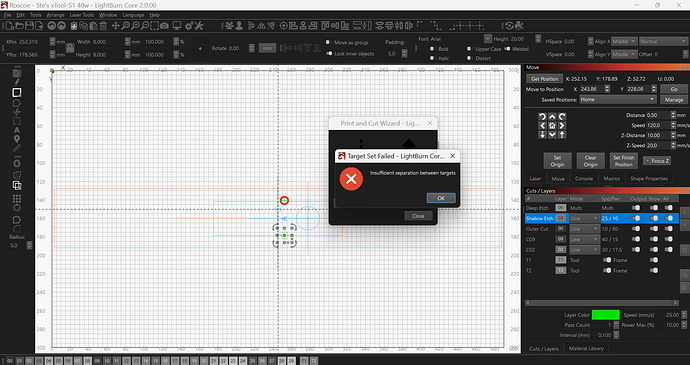Enable Bold font style
Screen dimensions: 690x365
(x=432, y=49)
